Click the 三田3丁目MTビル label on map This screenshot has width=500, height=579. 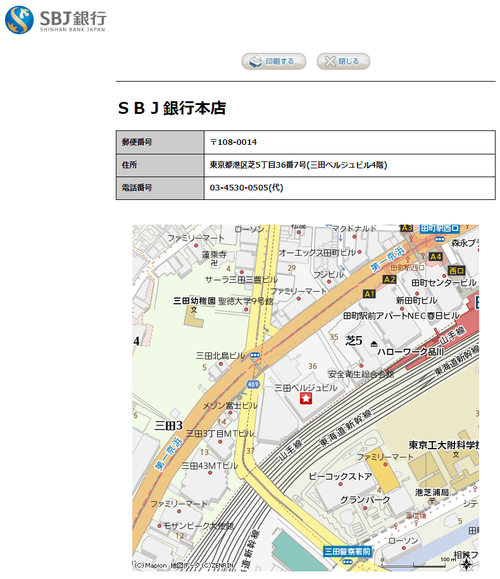[220, 433]
